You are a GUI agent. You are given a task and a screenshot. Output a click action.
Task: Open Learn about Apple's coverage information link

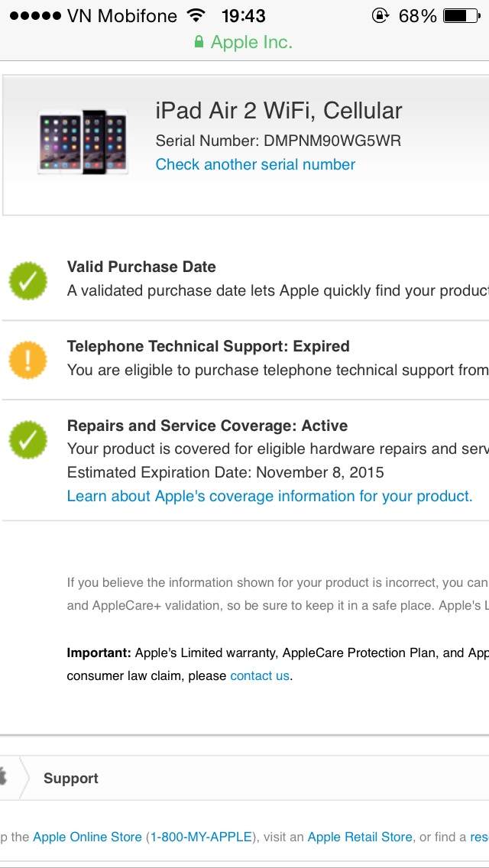pyautogui.click(x=270, y=496)
